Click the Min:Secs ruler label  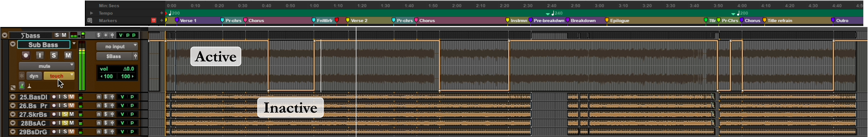[109, 6]
